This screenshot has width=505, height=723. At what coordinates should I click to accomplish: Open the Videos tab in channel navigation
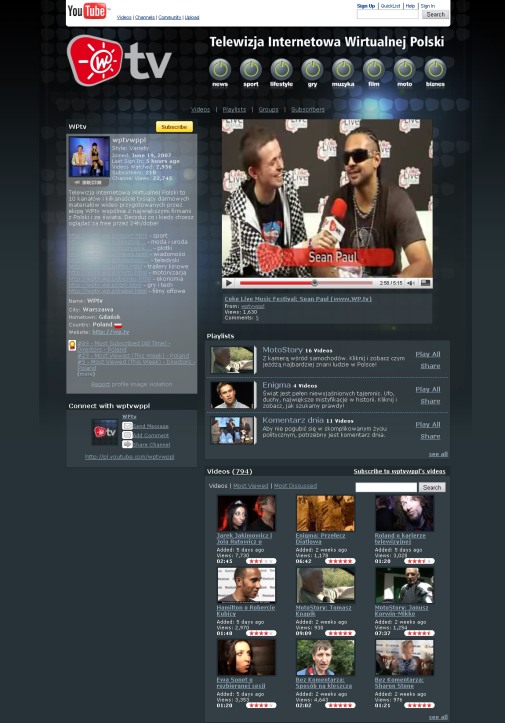tap(201, 110)
